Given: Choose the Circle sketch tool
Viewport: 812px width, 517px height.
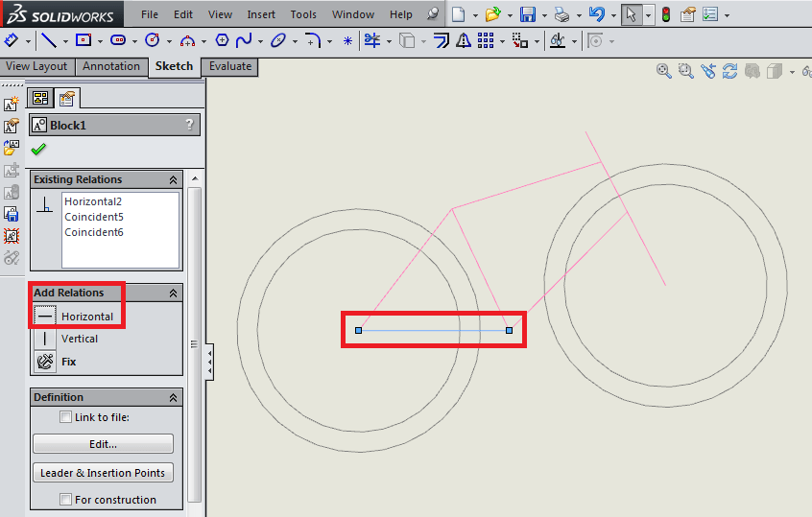Looking at the screenshot, I should [152, 40].
